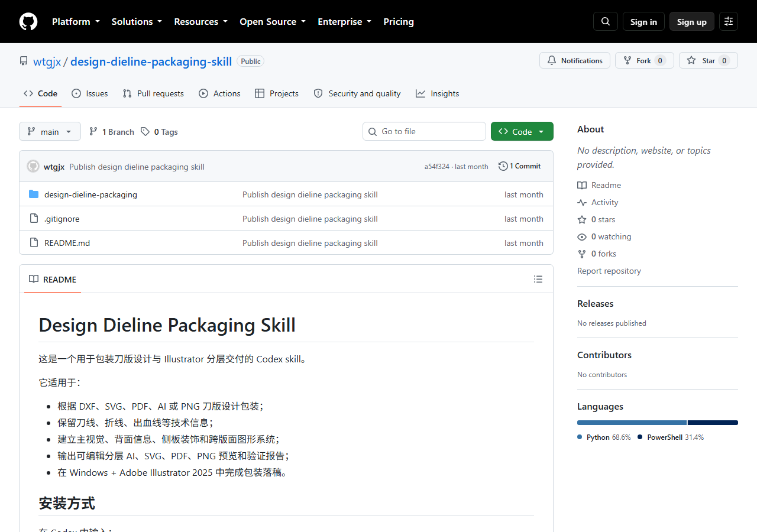Click the README.md row commit message

coord(310,243)
